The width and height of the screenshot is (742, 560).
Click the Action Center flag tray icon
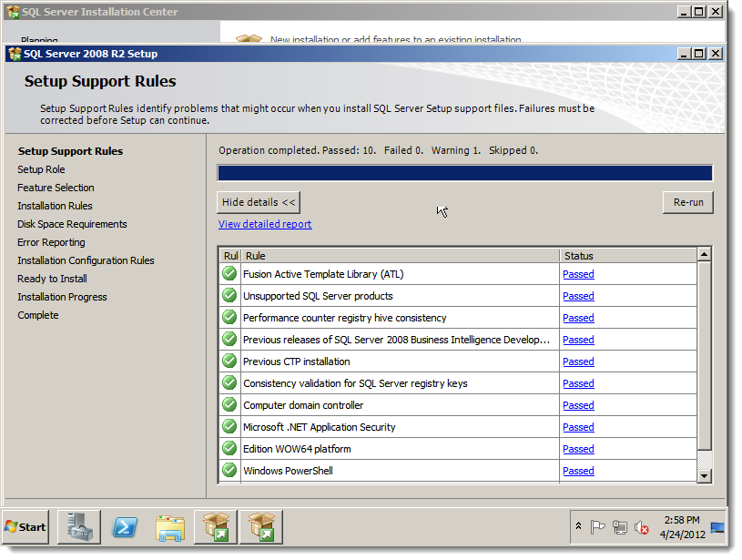click(597, 527)
